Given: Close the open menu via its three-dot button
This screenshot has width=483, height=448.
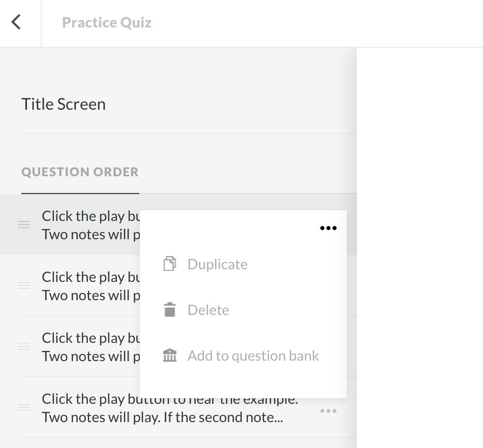Looking at the screenshot, I should pos(328,228).
